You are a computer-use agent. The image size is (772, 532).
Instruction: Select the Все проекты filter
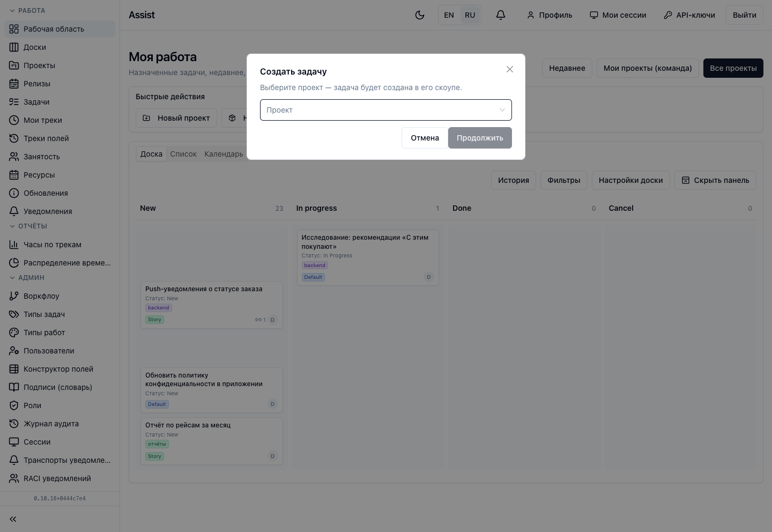[733, 68]
